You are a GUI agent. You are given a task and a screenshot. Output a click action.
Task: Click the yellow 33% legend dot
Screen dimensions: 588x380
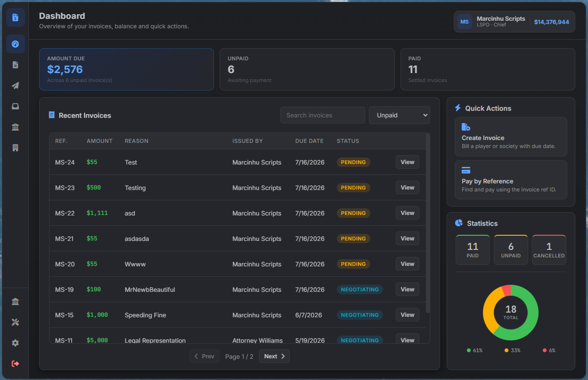point(506,350)
